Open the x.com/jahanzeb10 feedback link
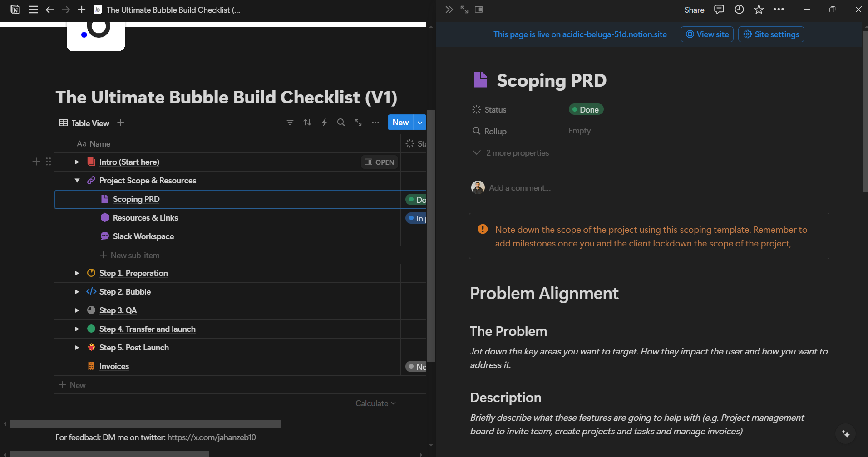Screen dimensions: 868x457 [212, 437]
